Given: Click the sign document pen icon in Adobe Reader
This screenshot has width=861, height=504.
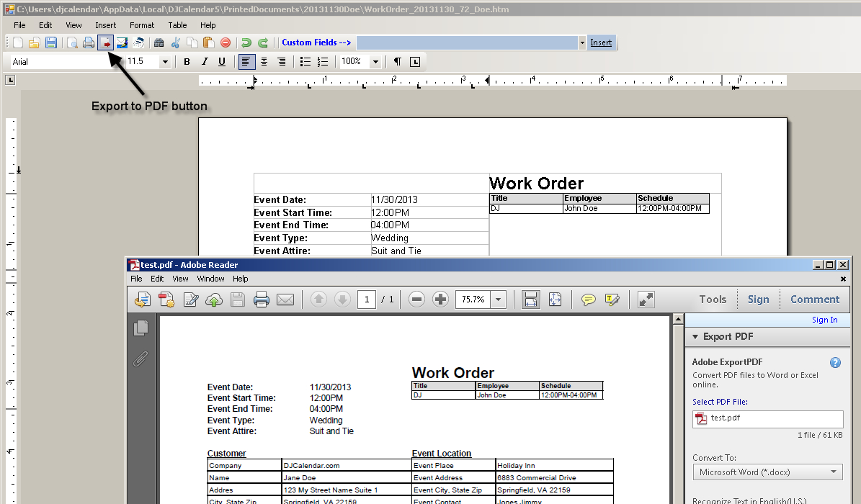Looking at the screenshot, I should tap(190, 300).
